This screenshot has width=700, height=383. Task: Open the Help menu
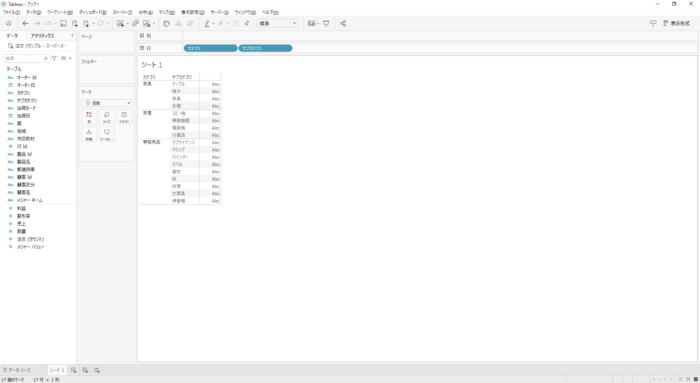coord(270,12)
